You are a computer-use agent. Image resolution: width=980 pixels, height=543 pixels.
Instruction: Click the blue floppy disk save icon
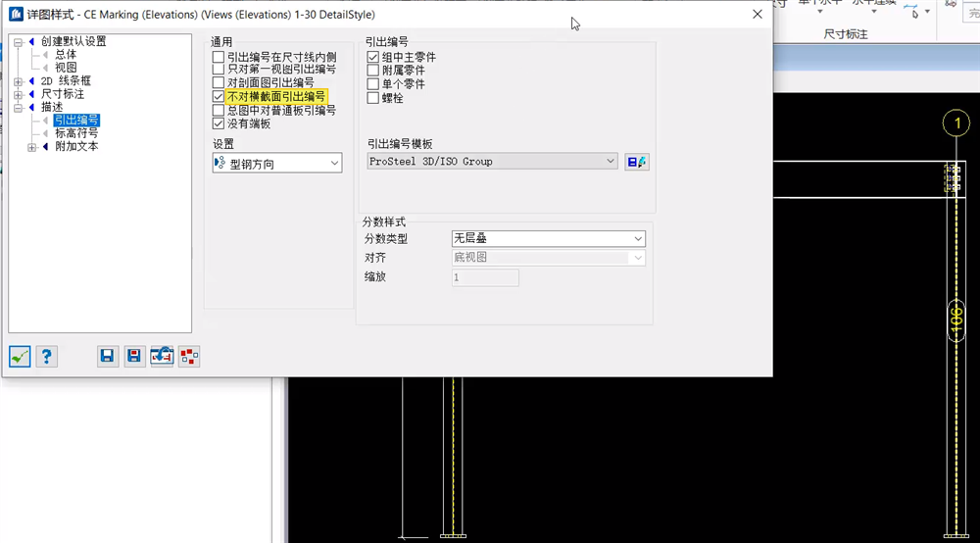pos(108,357)
